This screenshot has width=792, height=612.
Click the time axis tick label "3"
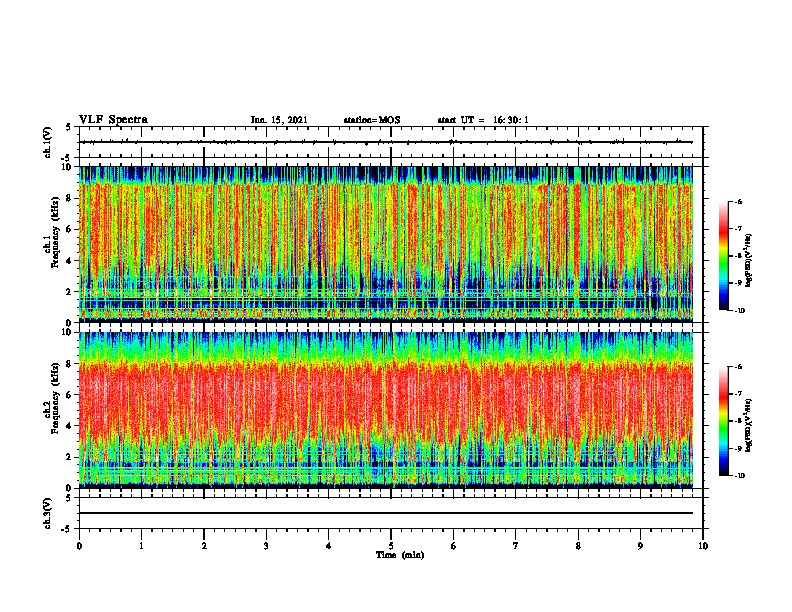click(x=266, y=546)
